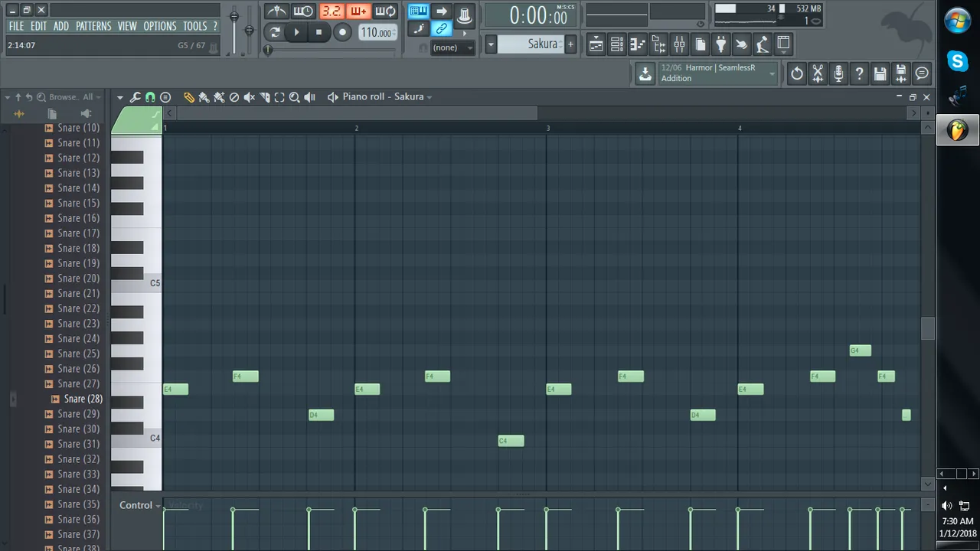The image size is (980, 551).
Task: Click the one-click recording microphone icon
Action: 838,73
